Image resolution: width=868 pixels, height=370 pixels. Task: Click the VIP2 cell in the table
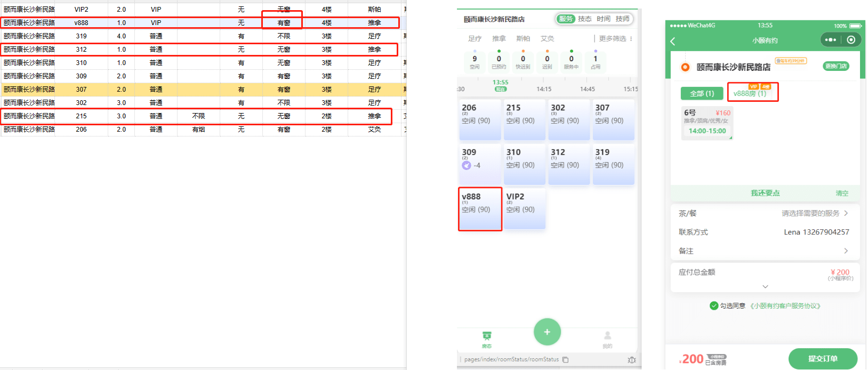click(81, 10)
